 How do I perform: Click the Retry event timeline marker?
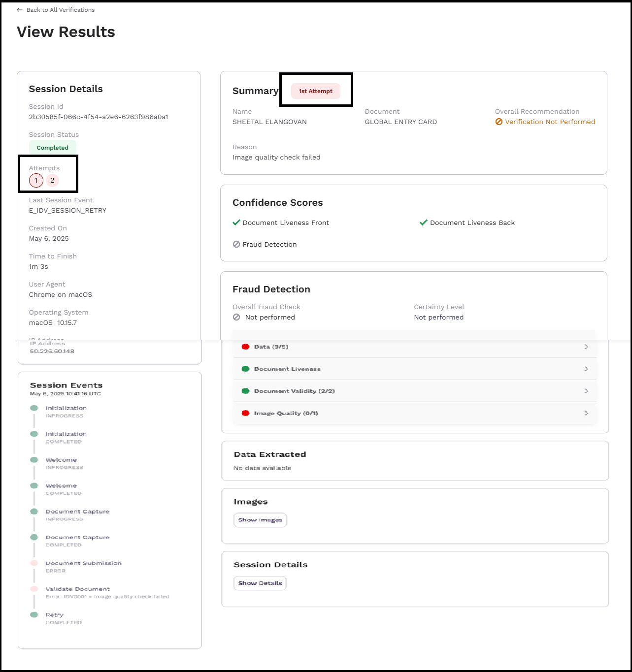pos(34,614)
